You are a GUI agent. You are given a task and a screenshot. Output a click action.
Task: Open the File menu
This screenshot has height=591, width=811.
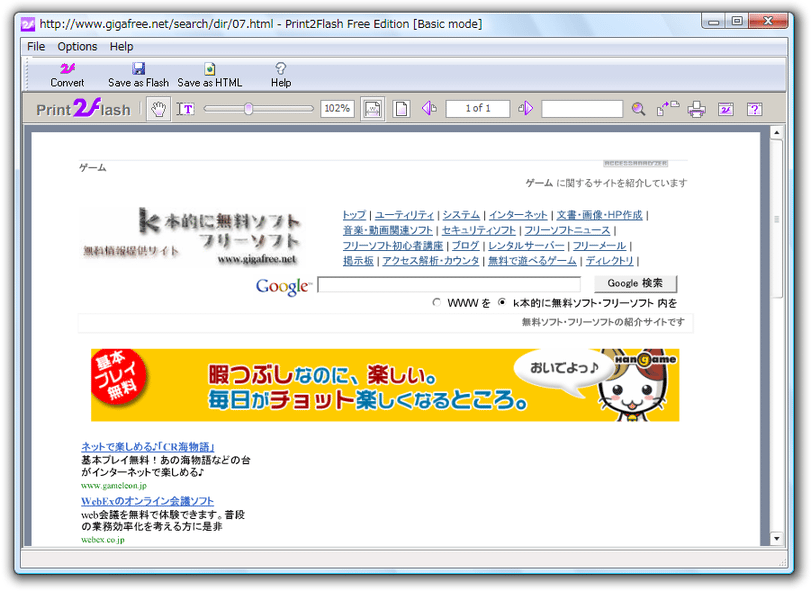coord(36,47)
